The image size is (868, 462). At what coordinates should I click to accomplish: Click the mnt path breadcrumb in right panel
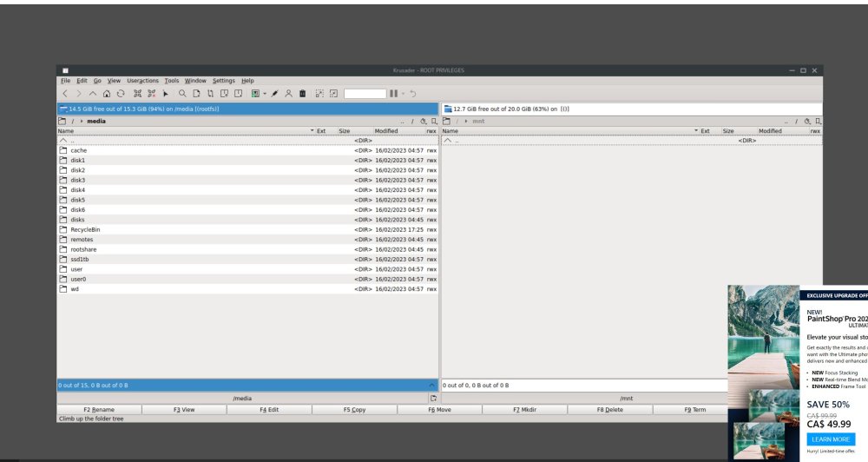tap(478, 121)
